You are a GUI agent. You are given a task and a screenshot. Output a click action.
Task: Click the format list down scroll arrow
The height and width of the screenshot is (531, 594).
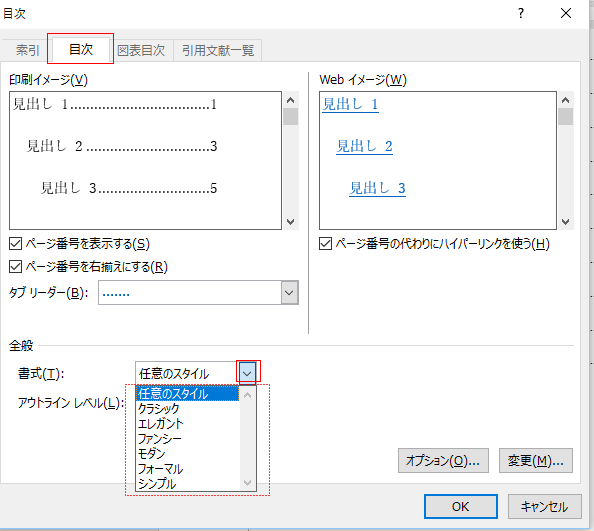(x=247, y=483)
